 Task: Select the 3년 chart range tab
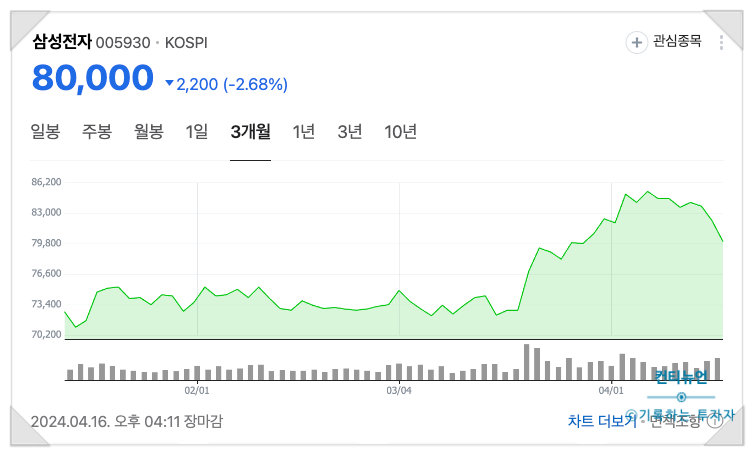pos(349,131)
